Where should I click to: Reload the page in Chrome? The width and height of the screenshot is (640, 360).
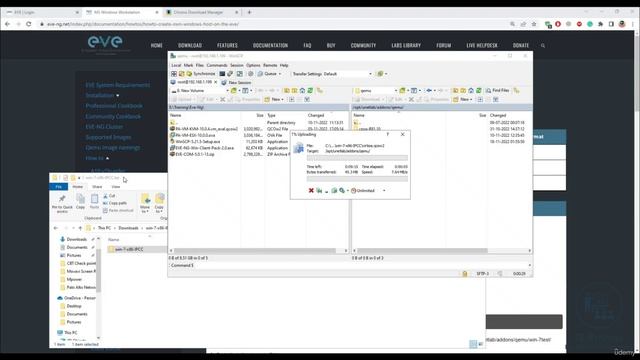tap(29, 24)
